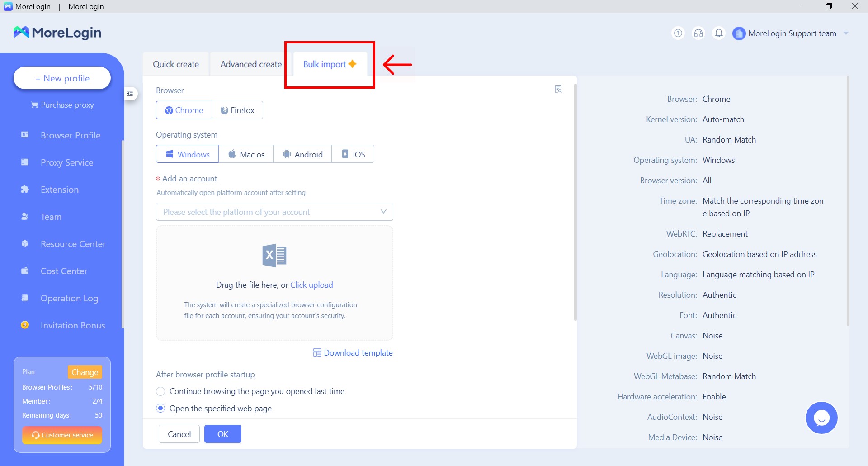Click the notification bell icon
The width and height of the screenshot is (868, 466).
718,33
